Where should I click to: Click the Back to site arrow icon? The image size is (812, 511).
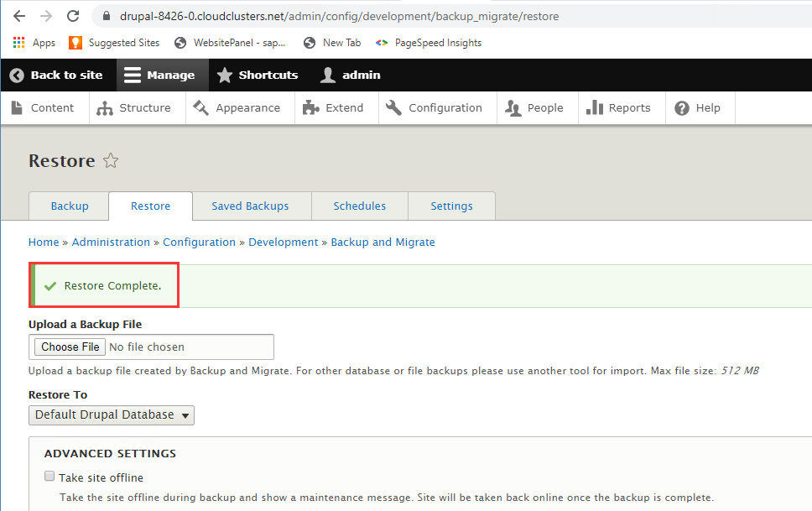17,76
